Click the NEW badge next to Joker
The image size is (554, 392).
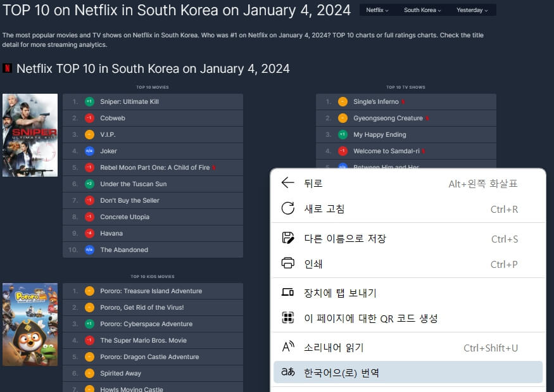[90, 151]
